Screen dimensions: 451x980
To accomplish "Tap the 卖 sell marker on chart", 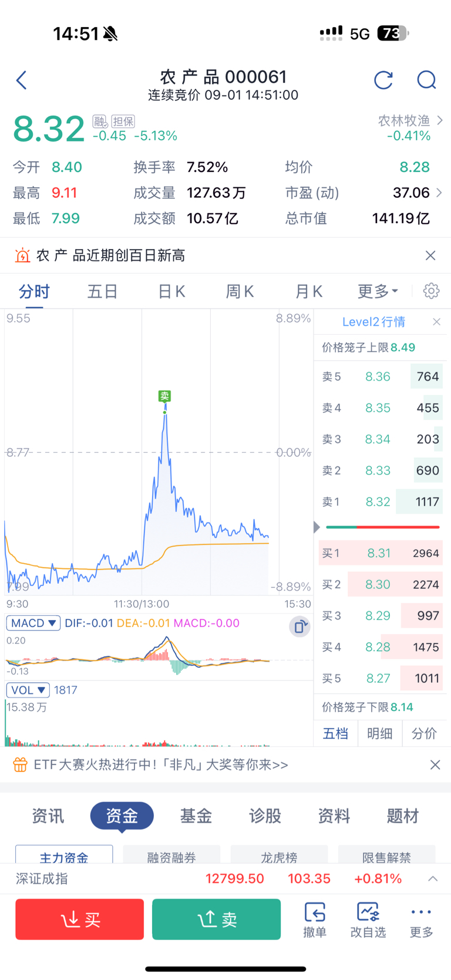I will click(x=164, y=396).
